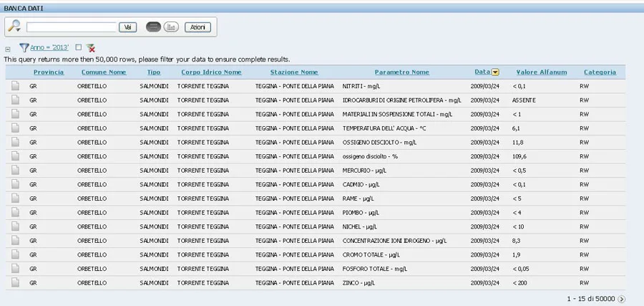Select the 'FOSFORO TOTALE - mg/L' cell

pyautogui.click(x=375, y=269)
